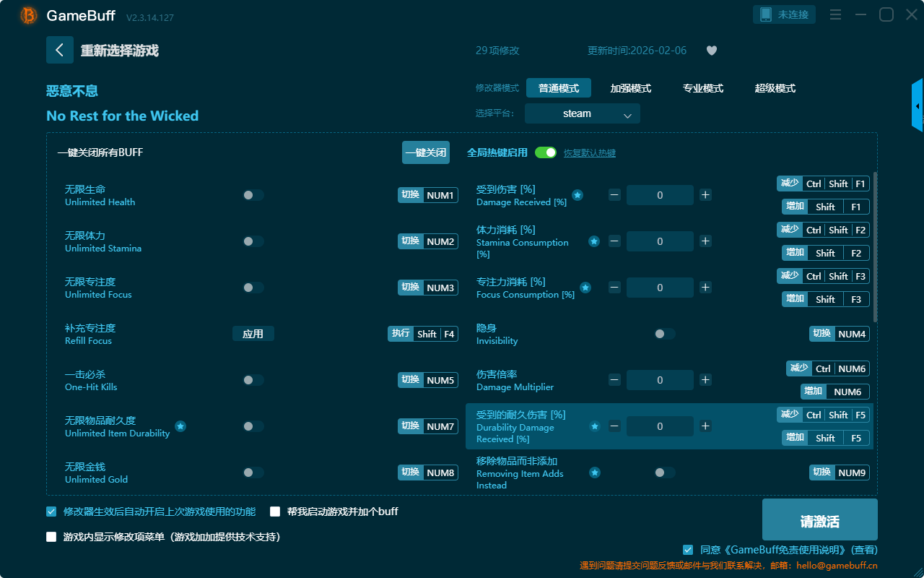
Task: Click the heart favorite icon
Action: coord(711,51)
